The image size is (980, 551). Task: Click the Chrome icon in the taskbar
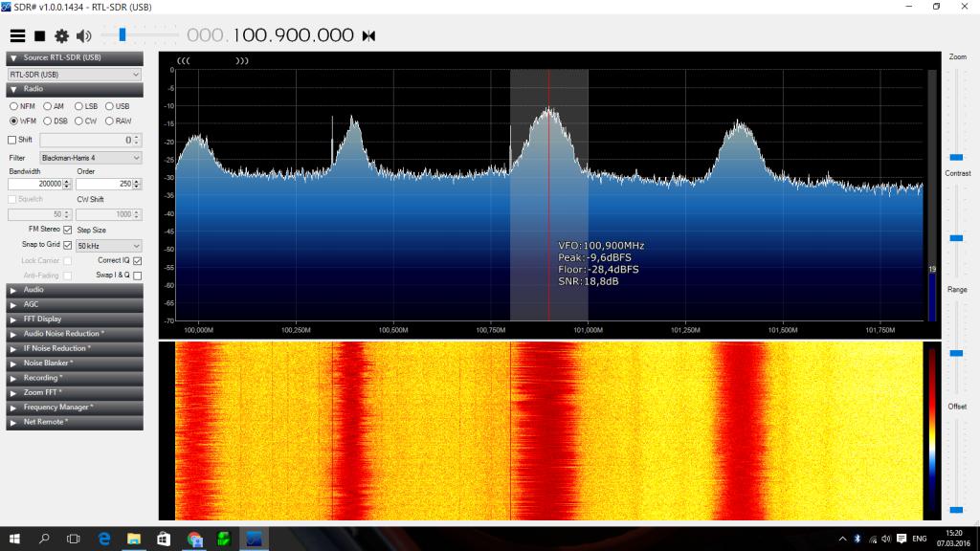tap(194, 539)
